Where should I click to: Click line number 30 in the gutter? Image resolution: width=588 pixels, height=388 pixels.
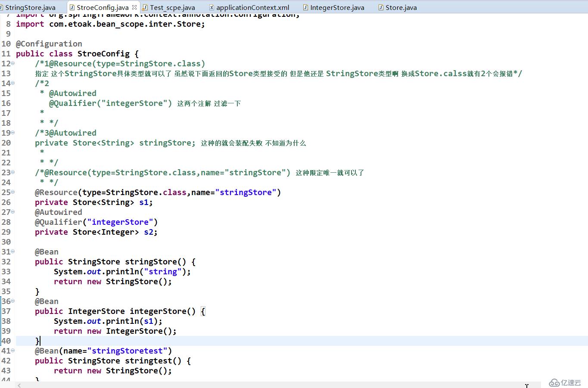6,242
